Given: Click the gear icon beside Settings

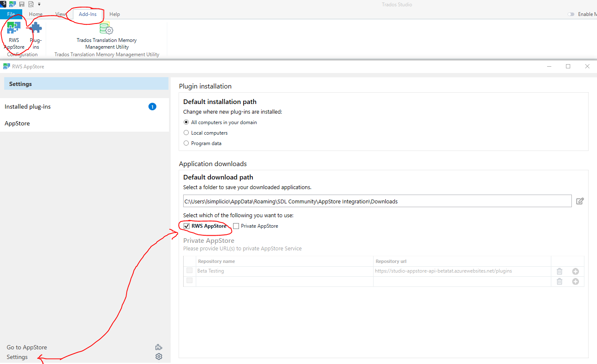Looking at the screenshot, I should 158,356.
